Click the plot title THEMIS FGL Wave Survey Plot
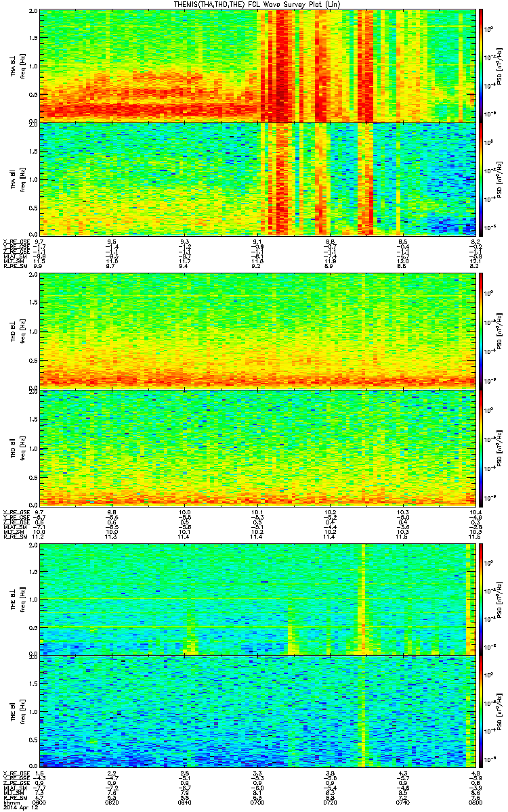 coord(257,5)
